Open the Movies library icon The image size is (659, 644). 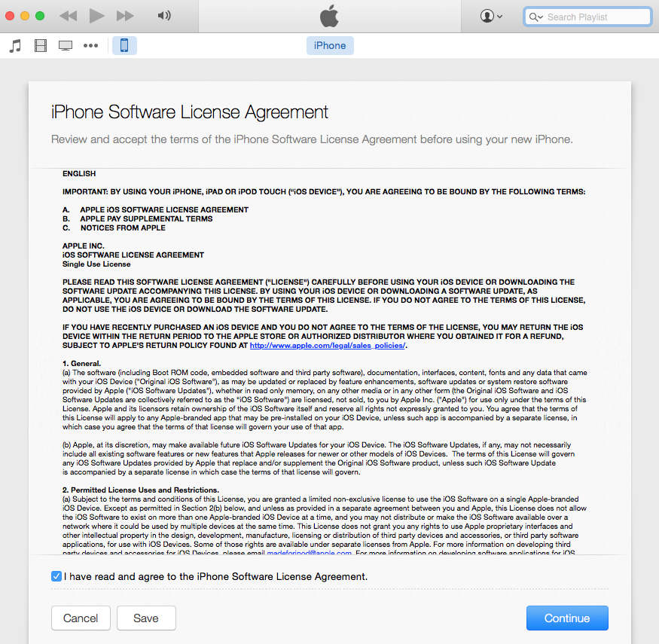(41, 46)
